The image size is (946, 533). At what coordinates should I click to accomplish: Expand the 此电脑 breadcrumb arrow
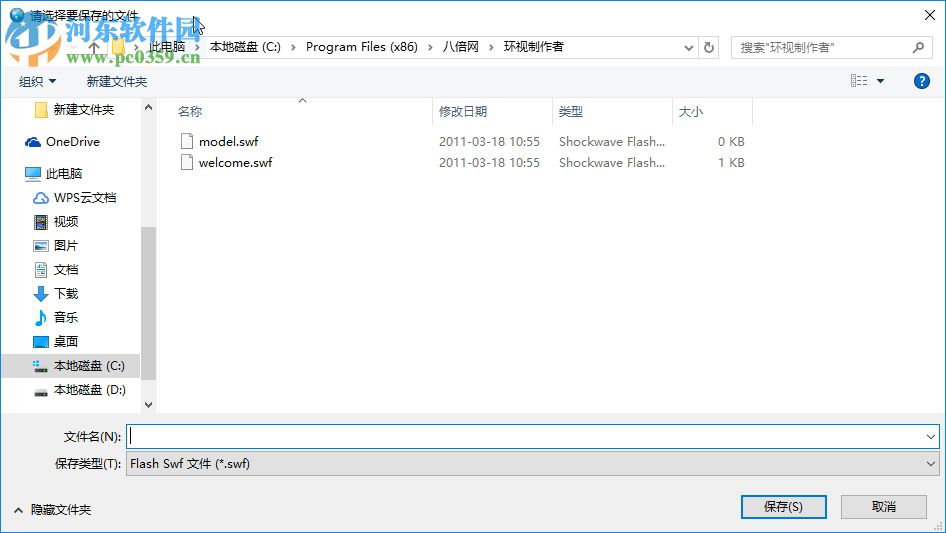click(197, 47)
